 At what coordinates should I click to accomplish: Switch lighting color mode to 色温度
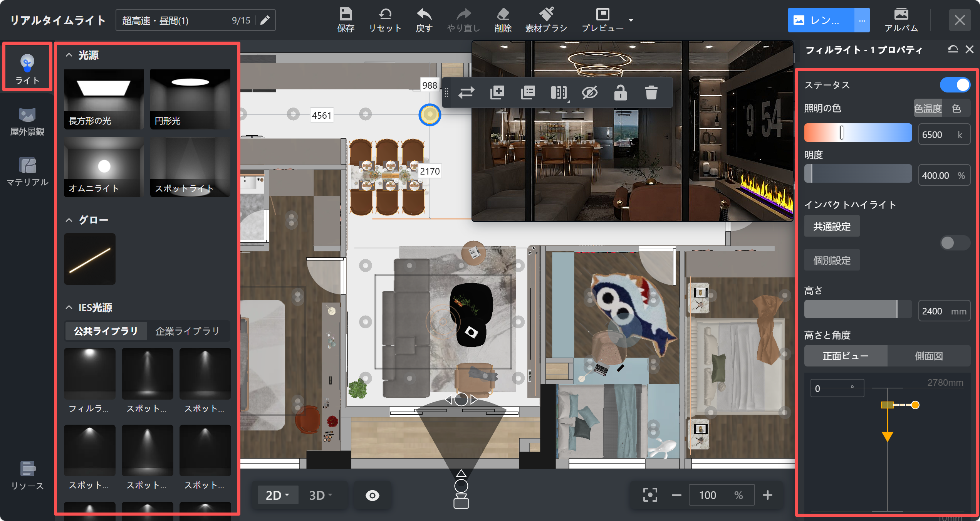(928, 108)
